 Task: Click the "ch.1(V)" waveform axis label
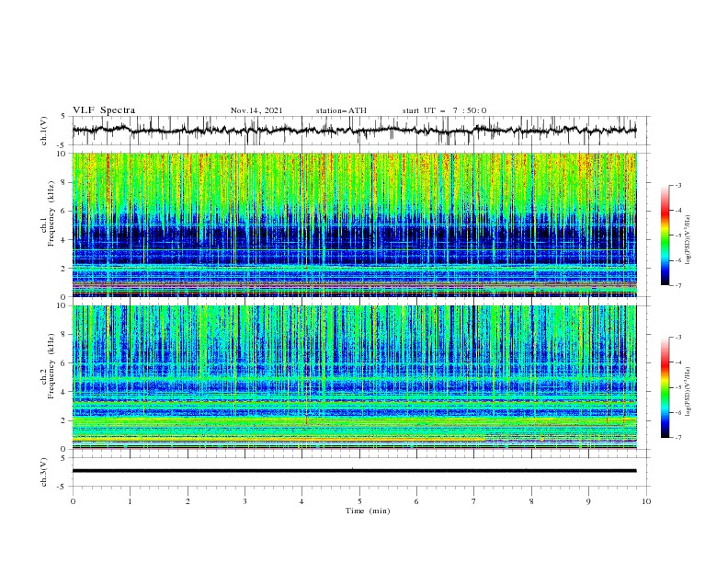click(x=44, y=131)
